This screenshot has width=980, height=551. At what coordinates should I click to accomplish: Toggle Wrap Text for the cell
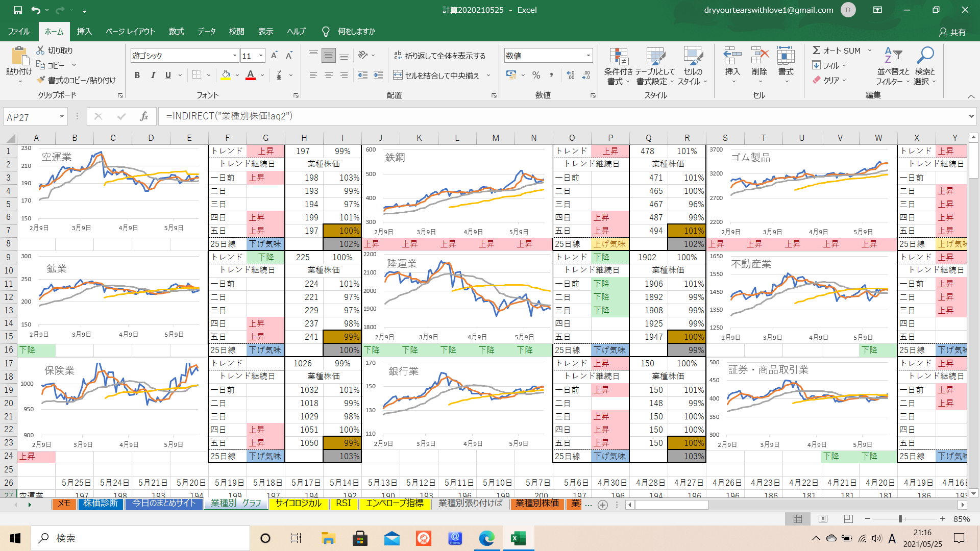(398, 56)
